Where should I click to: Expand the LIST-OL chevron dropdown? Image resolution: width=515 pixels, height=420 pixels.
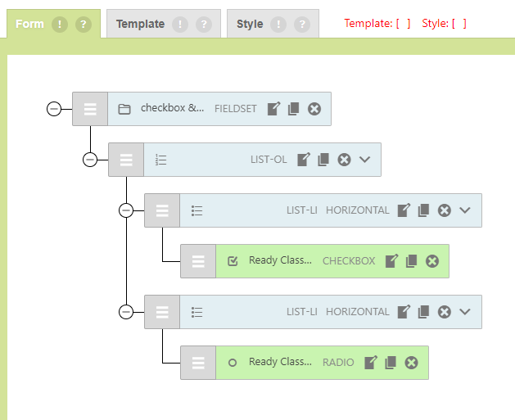[x=365, y=160]
